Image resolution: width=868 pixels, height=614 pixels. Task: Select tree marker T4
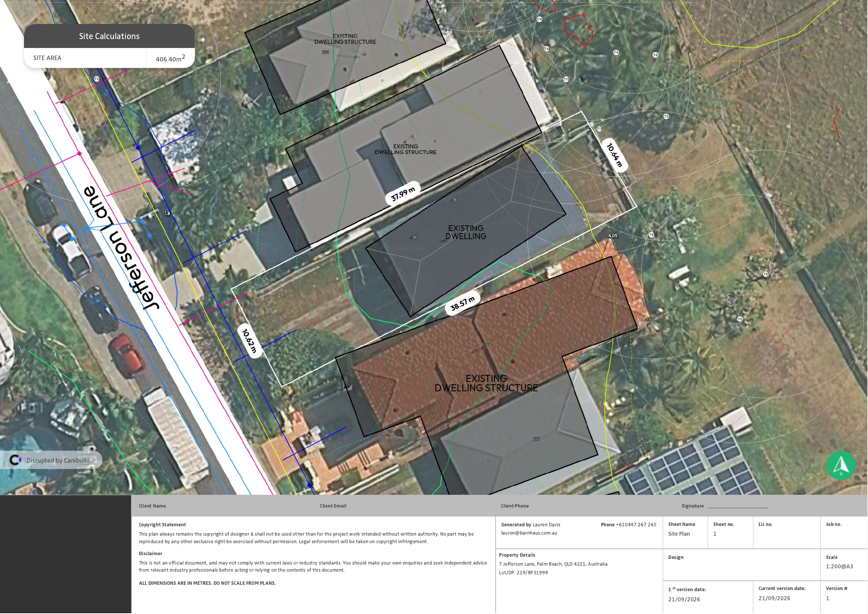coord(616,52)
